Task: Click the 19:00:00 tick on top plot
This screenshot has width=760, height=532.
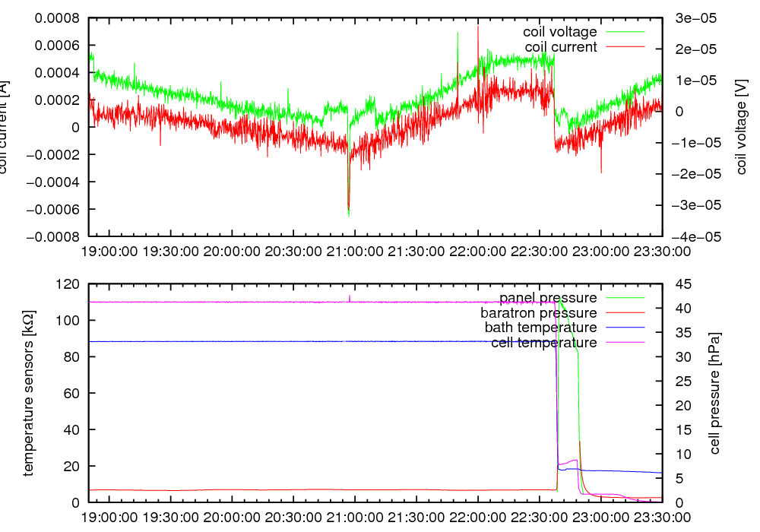Action: (109, 251)
